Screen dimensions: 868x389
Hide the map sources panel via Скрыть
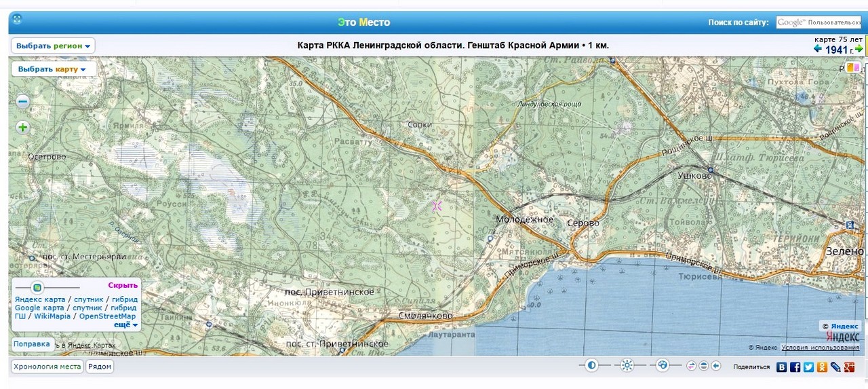tap(123, 286)
